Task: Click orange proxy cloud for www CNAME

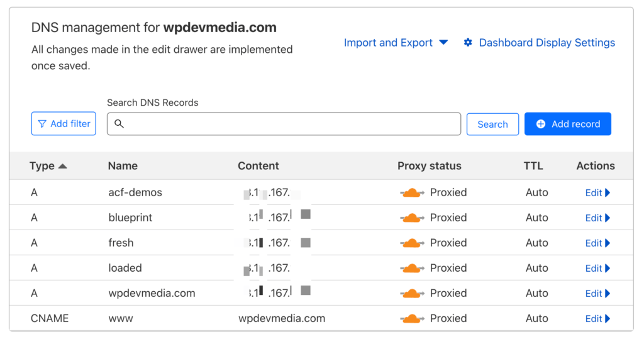Action: tap(412, 318)
